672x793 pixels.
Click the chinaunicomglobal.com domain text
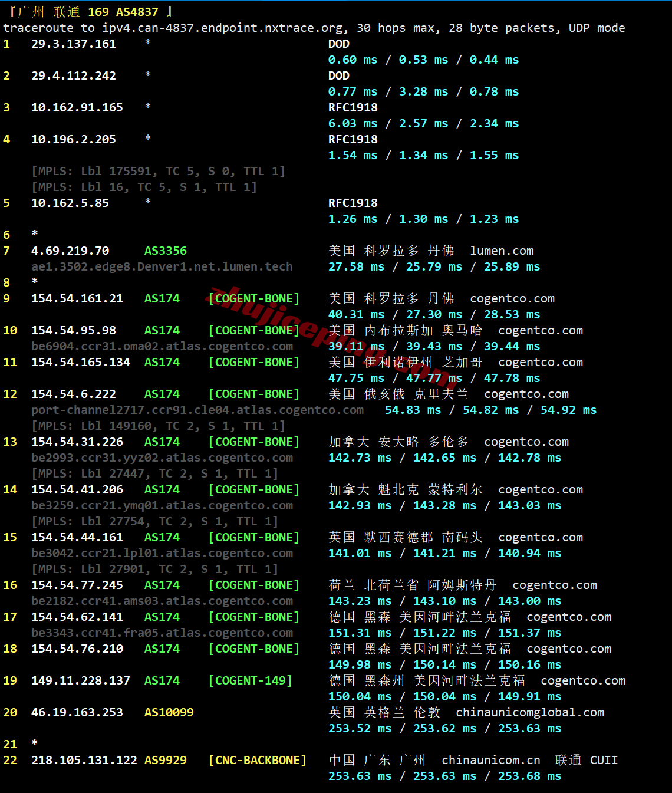530,712
